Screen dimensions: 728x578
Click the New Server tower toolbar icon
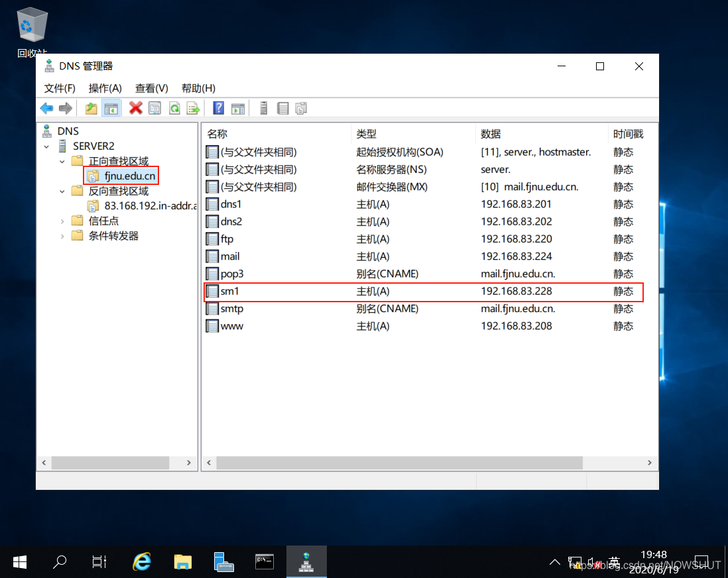pos(263,108)
